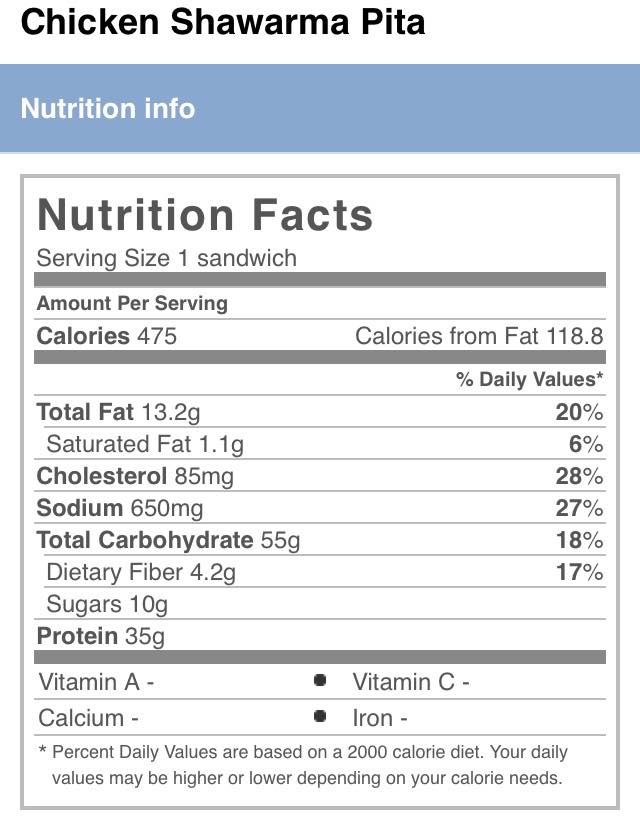The image size is (640, 823).
Task: Click the Percent Daily Values footnote text
Action: tap(304, 765)
